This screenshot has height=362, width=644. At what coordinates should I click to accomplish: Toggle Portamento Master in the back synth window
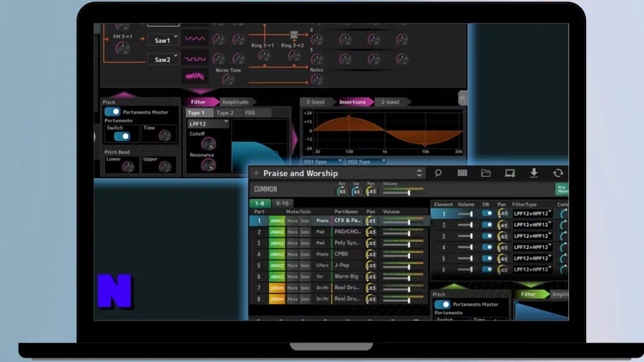pos(112,112)
